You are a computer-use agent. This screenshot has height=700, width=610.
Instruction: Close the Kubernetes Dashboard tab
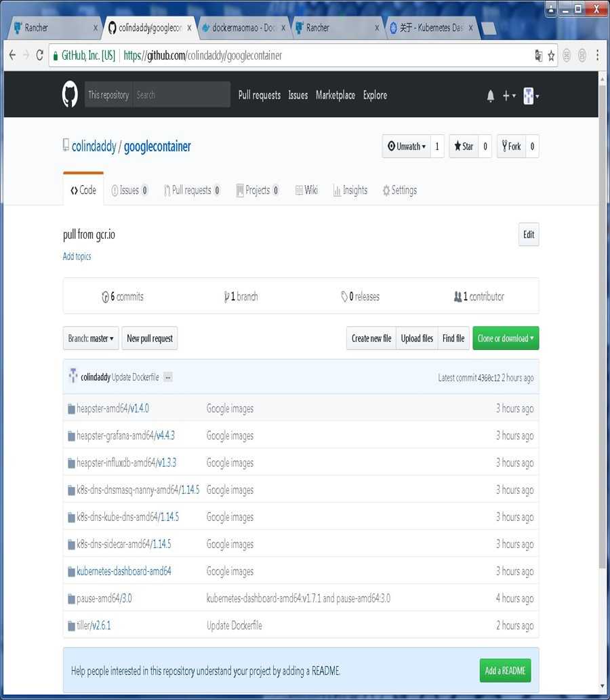coord(471,28)
